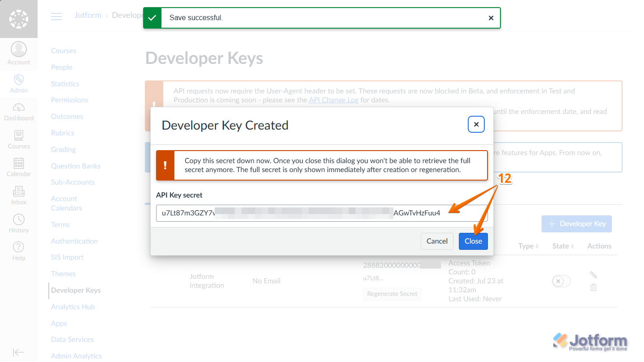
Task: Click the No Email cell
Action: 267,281
